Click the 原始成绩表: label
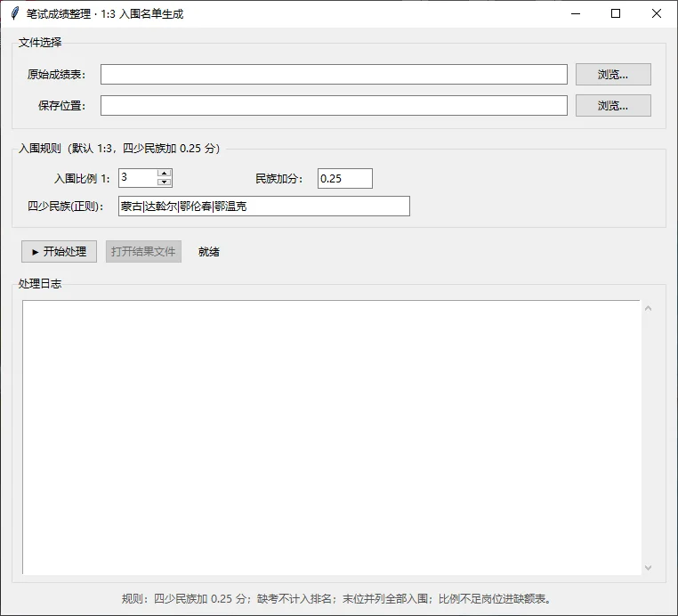 click(57, 75)
